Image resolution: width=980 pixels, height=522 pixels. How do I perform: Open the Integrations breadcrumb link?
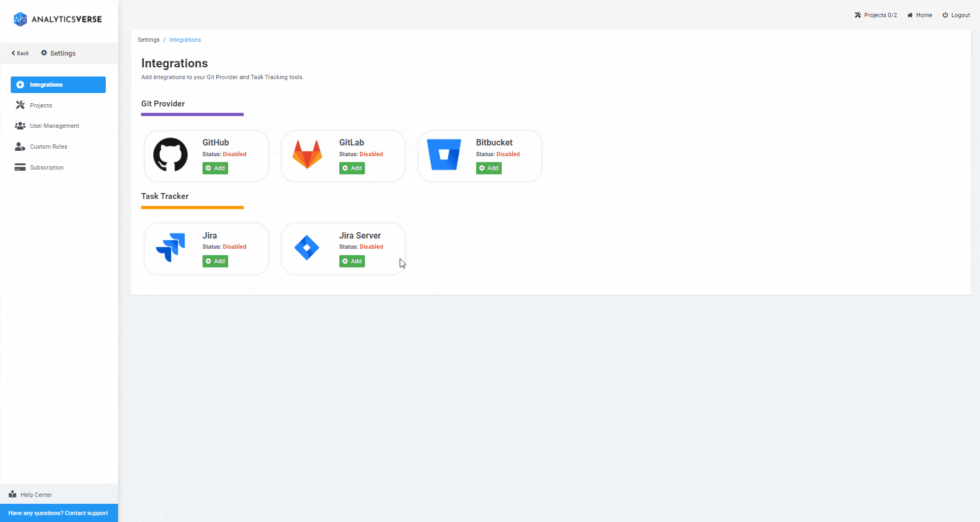pos(185,40)
